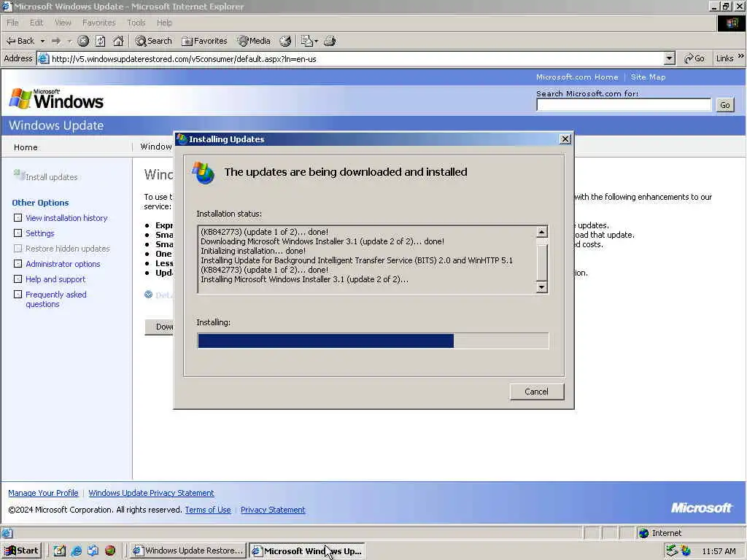Click the system clock showing 11:57 AM
Image resolution: width=747 pixels, height=560 pixels.
pyautogui.click(x=719, y=551)
